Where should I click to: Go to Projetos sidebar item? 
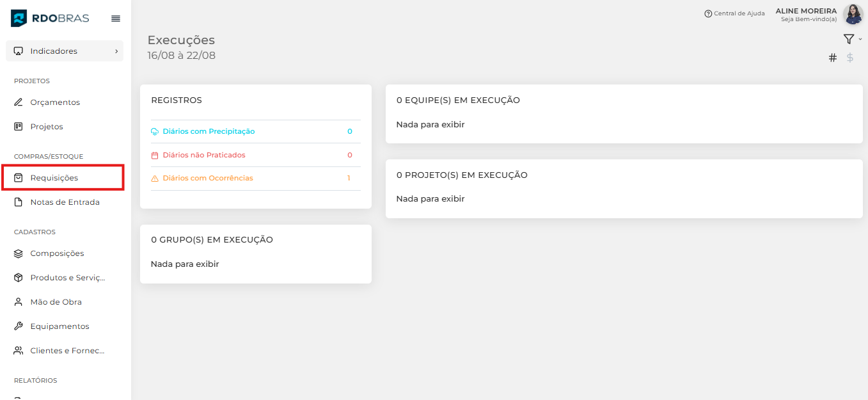point(47,127)
